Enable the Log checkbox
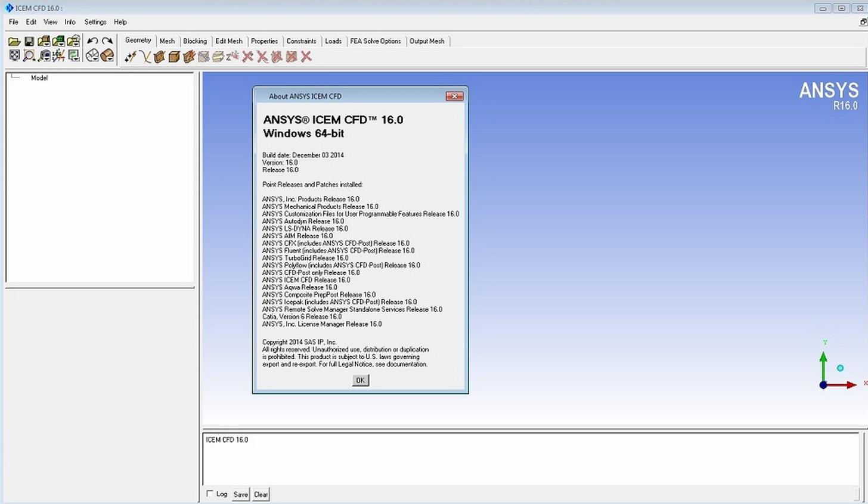 click(x=210, y=494)
